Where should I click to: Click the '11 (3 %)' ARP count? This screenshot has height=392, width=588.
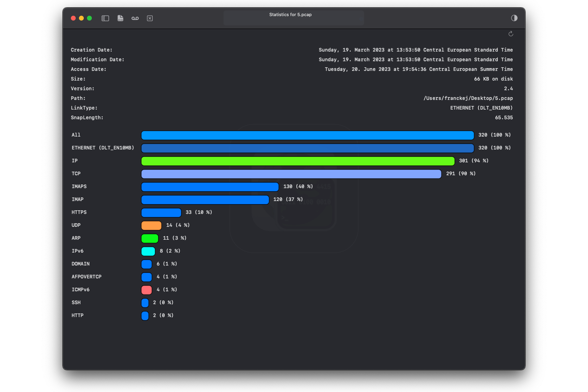point(175,238)
